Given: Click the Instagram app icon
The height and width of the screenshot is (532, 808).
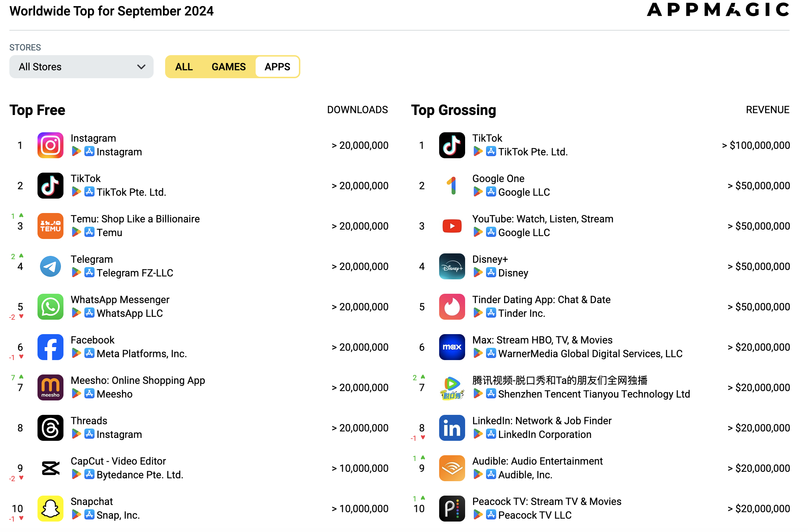Looking at the screenshot, I should pyautogui.click(x=50, y=145).
